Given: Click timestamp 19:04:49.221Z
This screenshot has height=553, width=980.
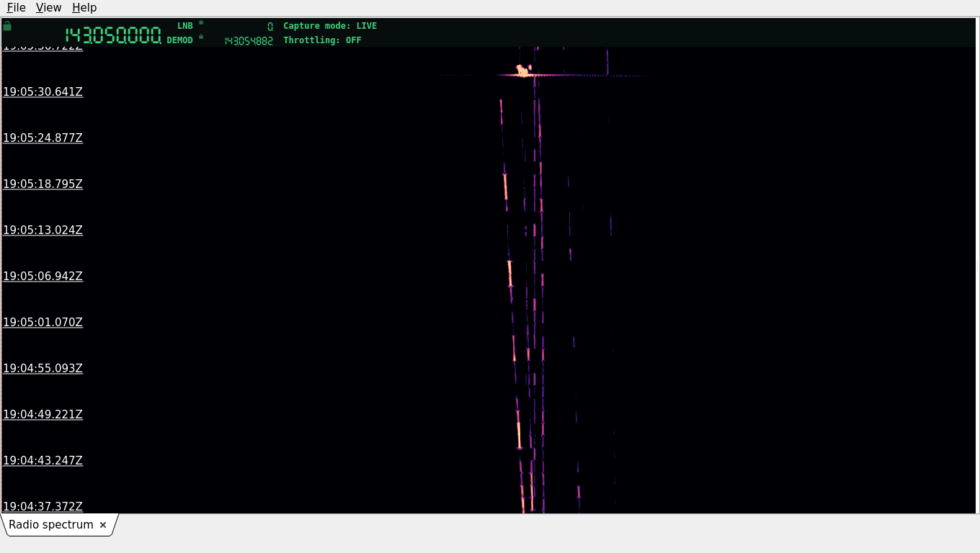Looking at the screenshot, I should point(43,415).
